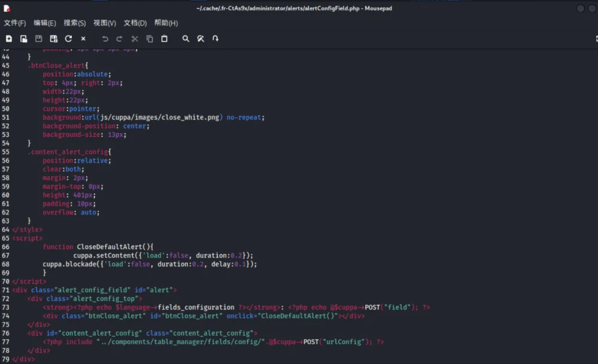The width and height of the screenshot is (598, 364).
Task: Click the php include statement on line 77
Action: [213, 342]
